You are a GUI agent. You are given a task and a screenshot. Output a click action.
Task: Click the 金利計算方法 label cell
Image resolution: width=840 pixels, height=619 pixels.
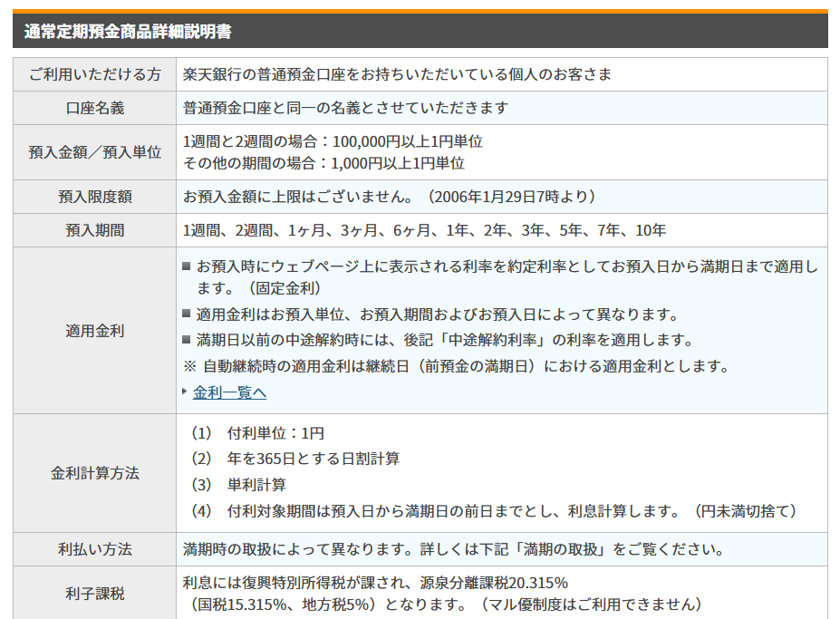click(95, 473)
